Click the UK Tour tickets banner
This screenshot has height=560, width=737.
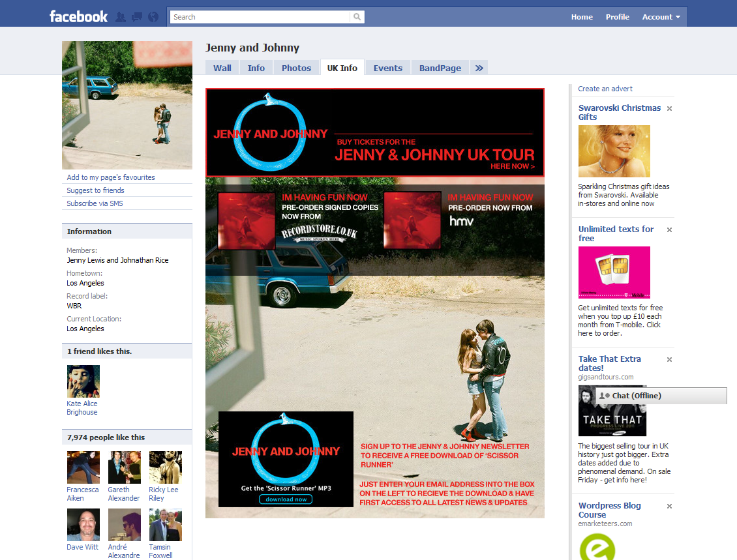[375, 132]
